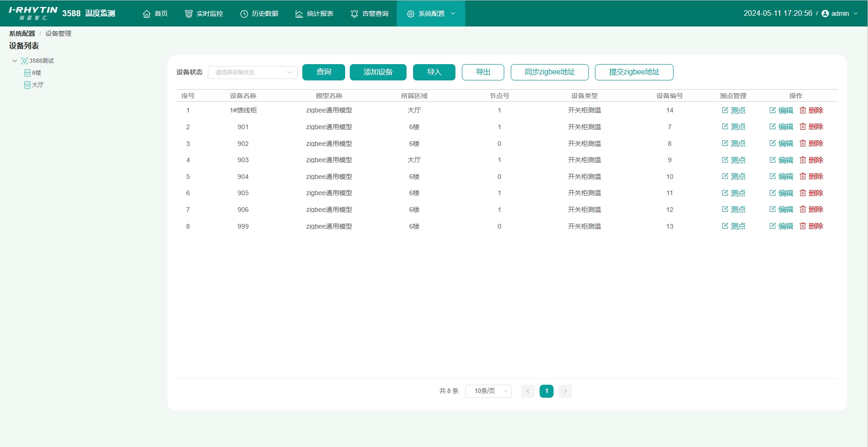Viewport: 868px width, 447px height.
Task: Click the alarm bell icon for 告警查询
Action: coord(354,14)
